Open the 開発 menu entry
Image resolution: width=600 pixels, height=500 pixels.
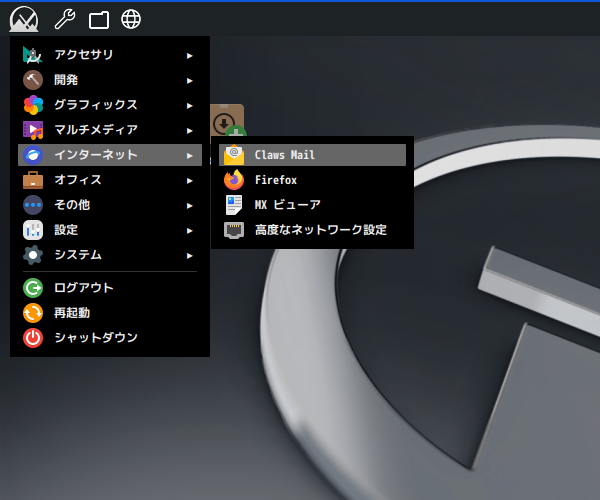click(110, 80)
